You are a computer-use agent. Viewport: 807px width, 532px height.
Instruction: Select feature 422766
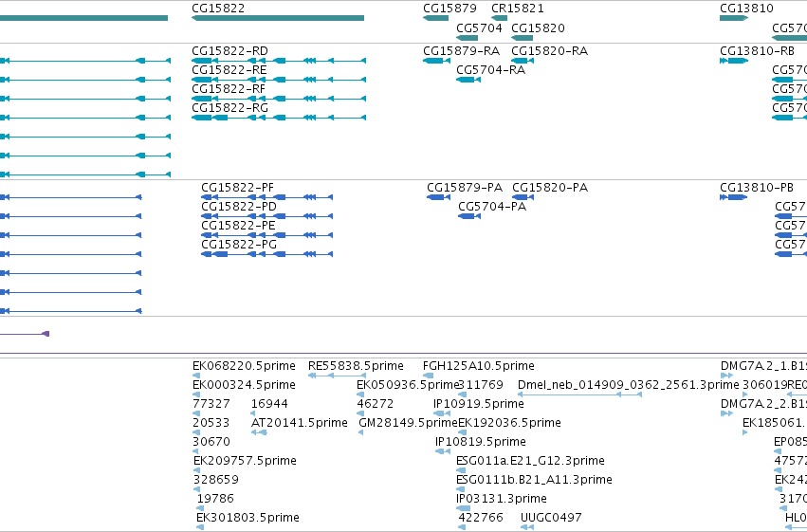481,518
